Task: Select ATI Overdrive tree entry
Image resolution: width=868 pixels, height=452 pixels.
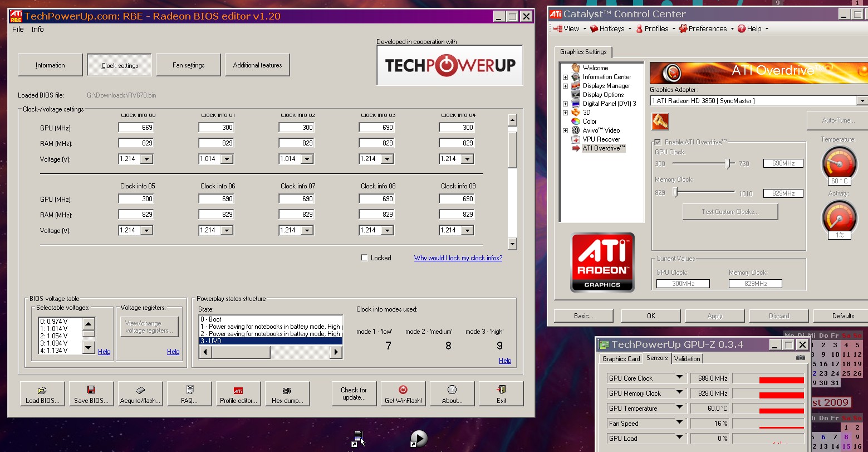Action: 604,148
